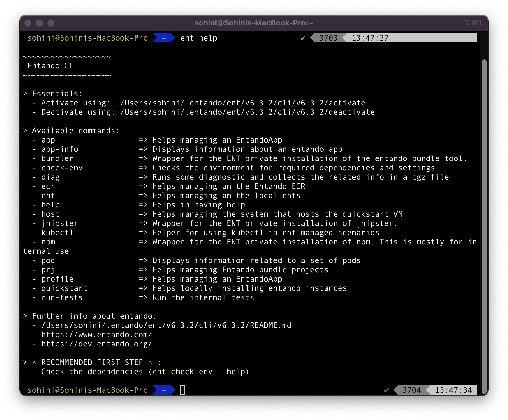Click the red close window button

[28, 23]
